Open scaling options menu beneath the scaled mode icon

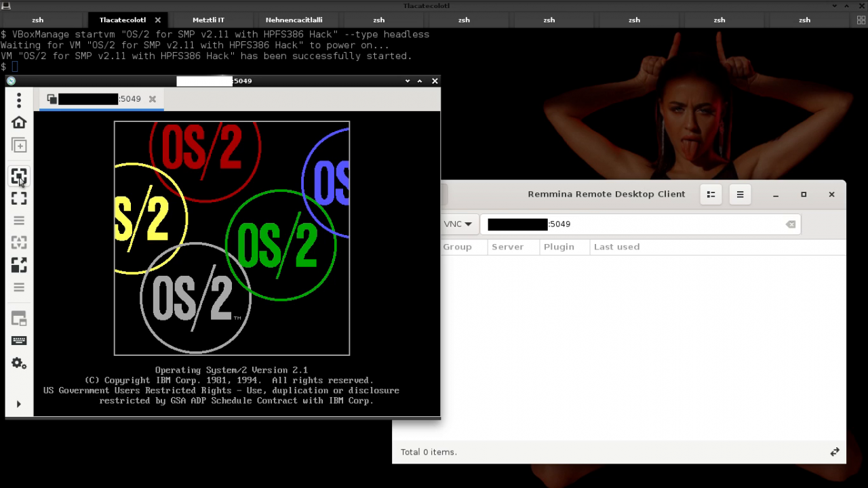(x=19, y=287)
